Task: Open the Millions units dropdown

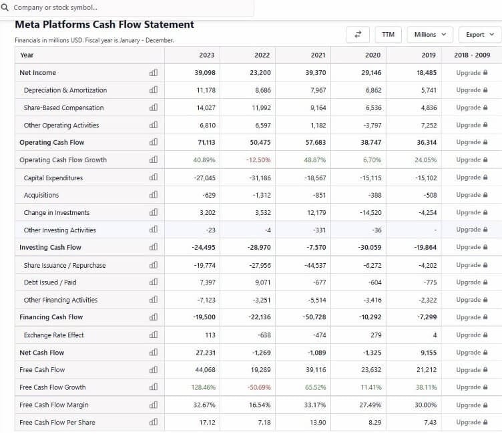Action: [x=429, y=34]
